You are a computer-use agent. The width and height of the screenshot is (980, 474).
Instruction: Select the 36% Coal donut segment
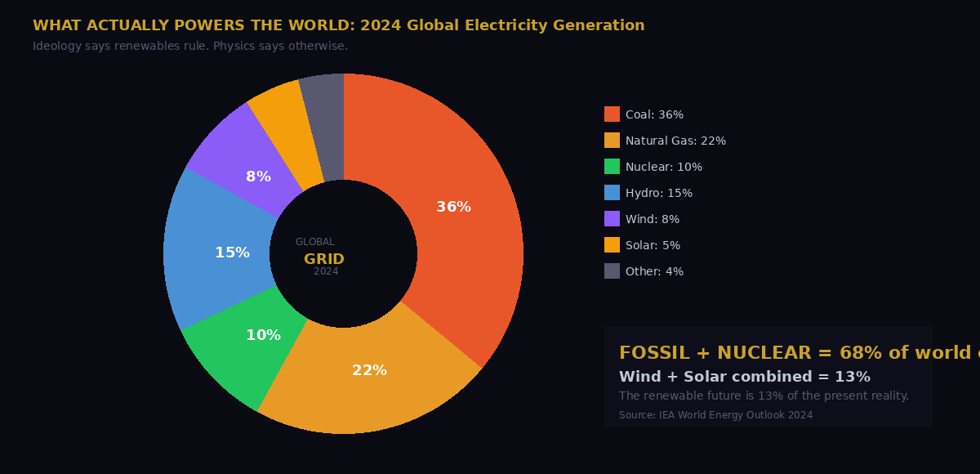[x=454, y=207]
